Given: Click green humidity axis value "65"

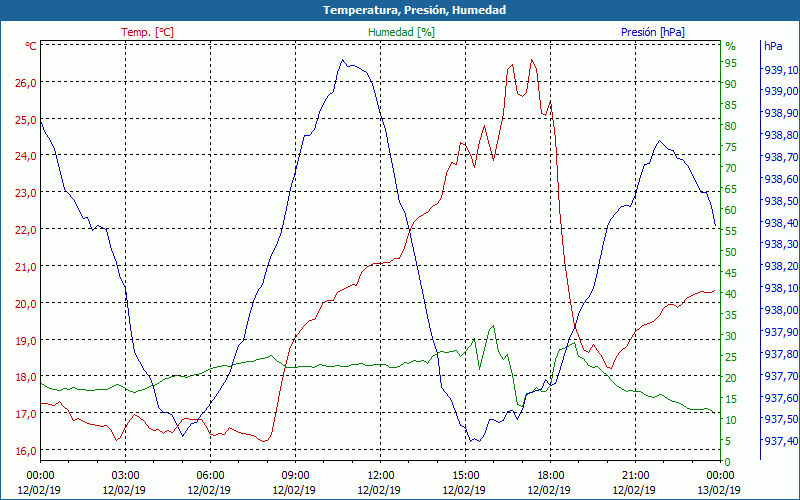Looking at the screenshot, I should tap(731, 189).
